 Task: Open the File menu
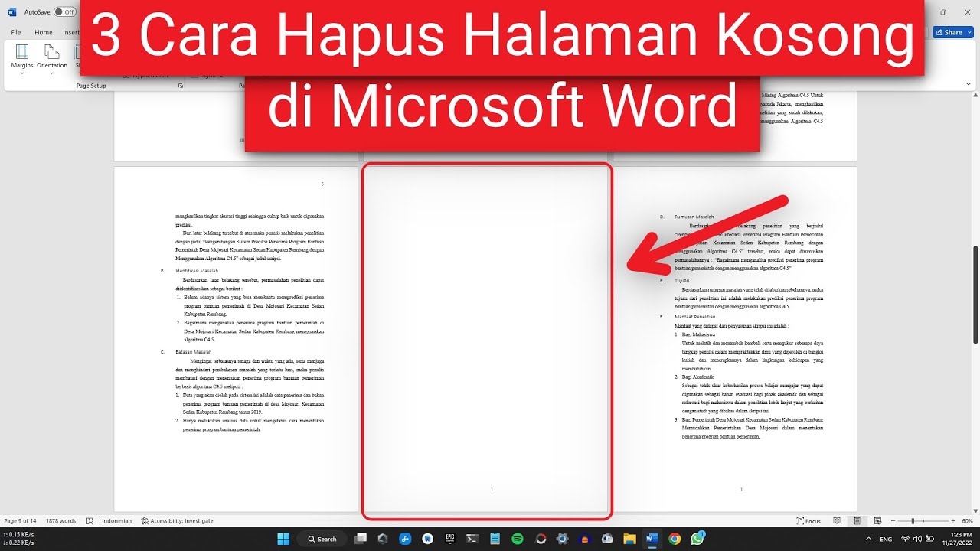(15, 32)
